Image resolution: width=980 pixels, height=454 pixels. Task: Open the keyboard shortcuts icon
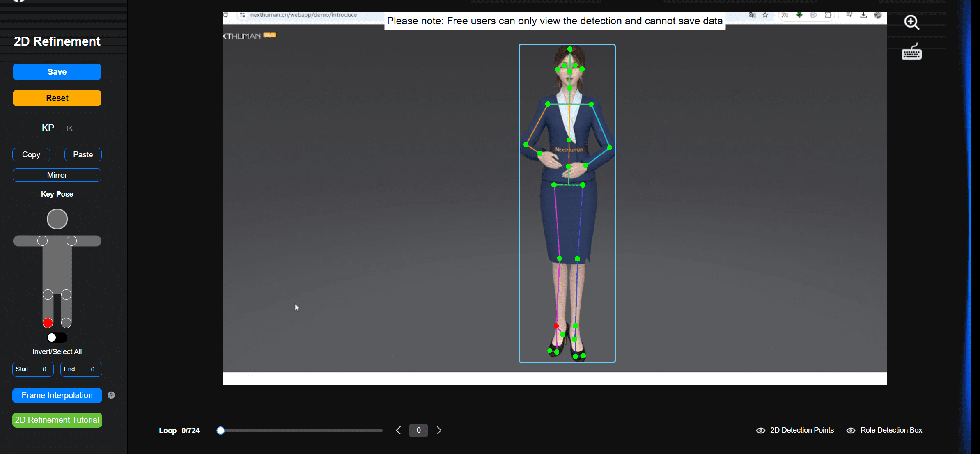[x=911, y=52]
